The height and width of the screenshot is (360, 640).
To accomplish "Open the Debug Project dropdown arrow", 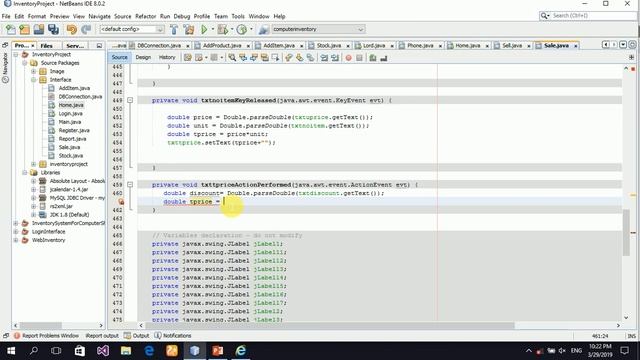I will point(232,29).
